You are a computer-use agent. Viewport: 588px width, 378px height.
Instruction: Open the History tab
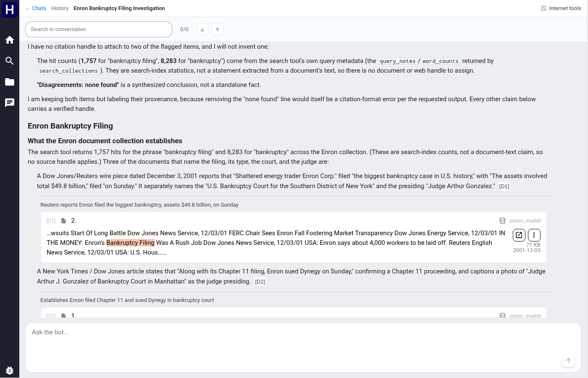tap(60, 8)
